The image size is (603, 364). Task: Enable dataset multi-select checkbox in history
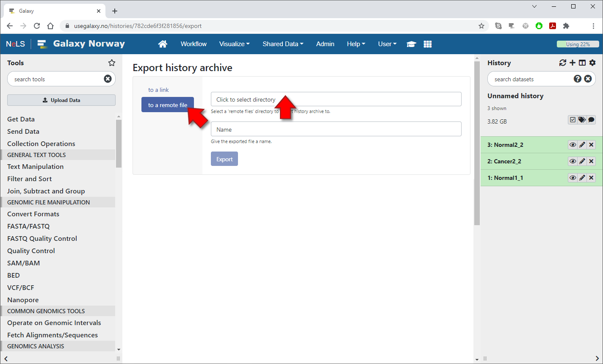pyautogui.click(x=573, y=120)
